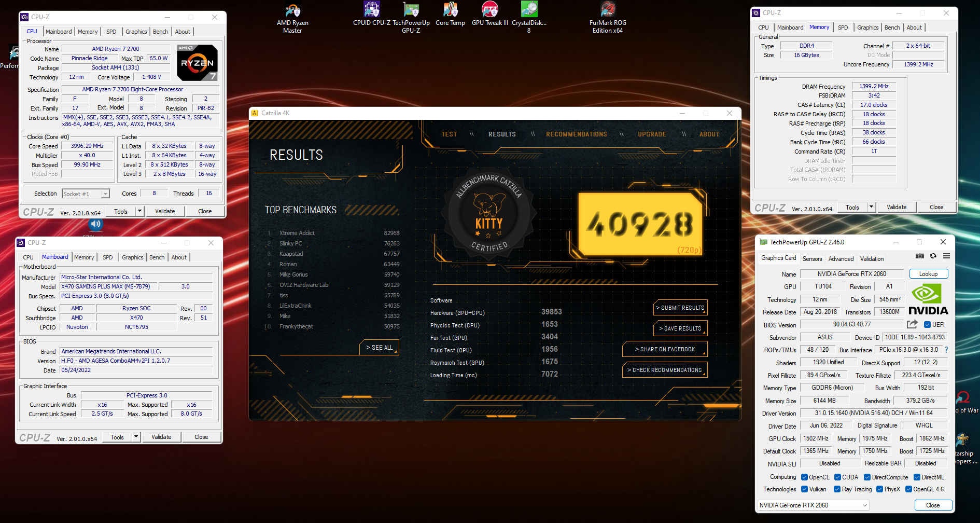Viewport: 980px width, 523px height.
Task: Switch to SPD tab in CPU-Z Memory window
Action: point(843,27)
